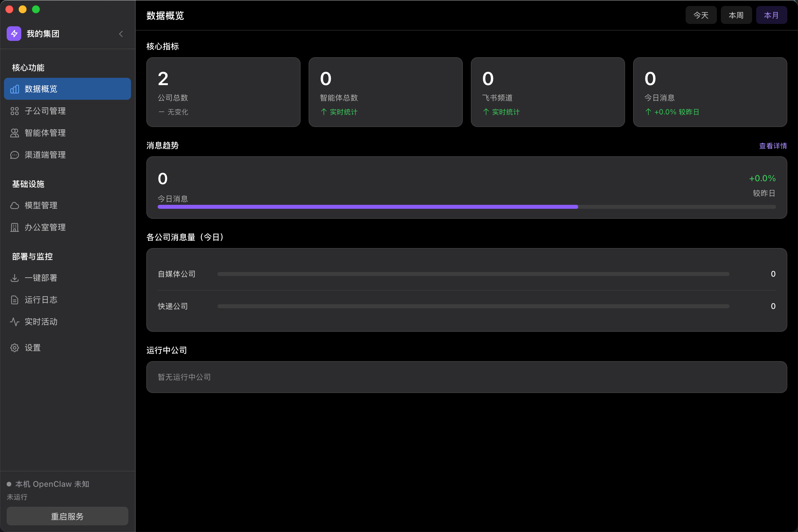Click the purple 今日消息 progress bar

pos(367,207)
